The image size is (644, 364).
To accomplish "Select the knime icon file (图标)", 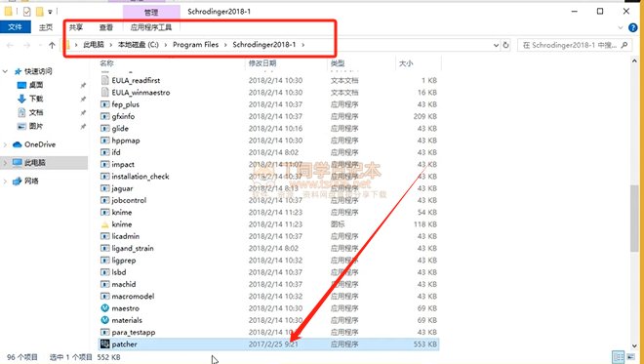I will click(x=105, y=224).
